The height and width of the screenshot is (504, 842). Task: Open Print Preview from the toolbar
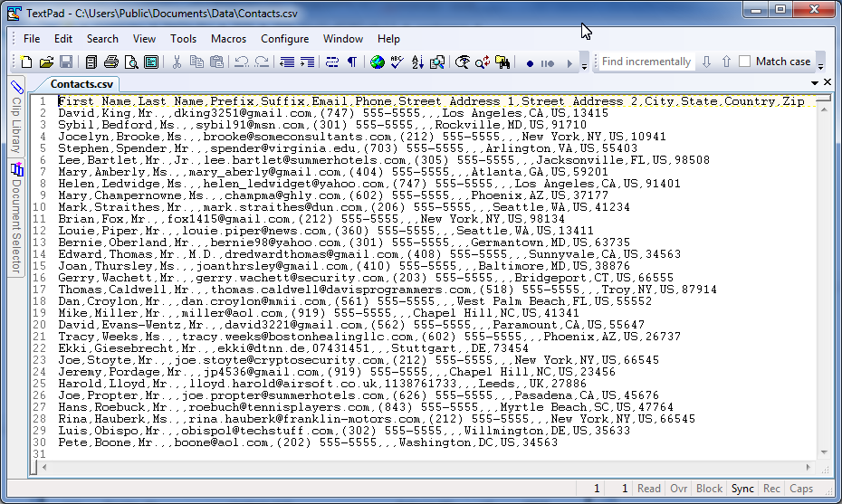click(x=131, y=62)
